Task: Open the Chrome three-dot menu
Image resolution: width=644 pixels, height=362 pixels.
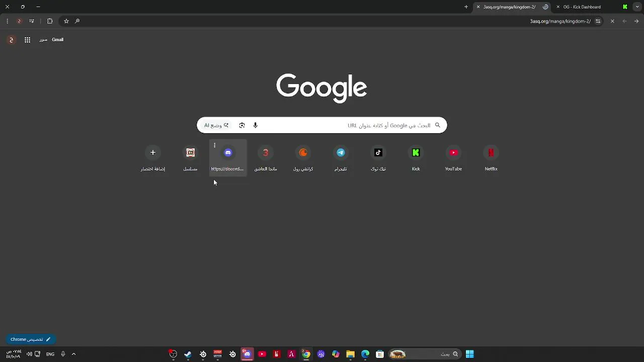Action: coord(7,21)
